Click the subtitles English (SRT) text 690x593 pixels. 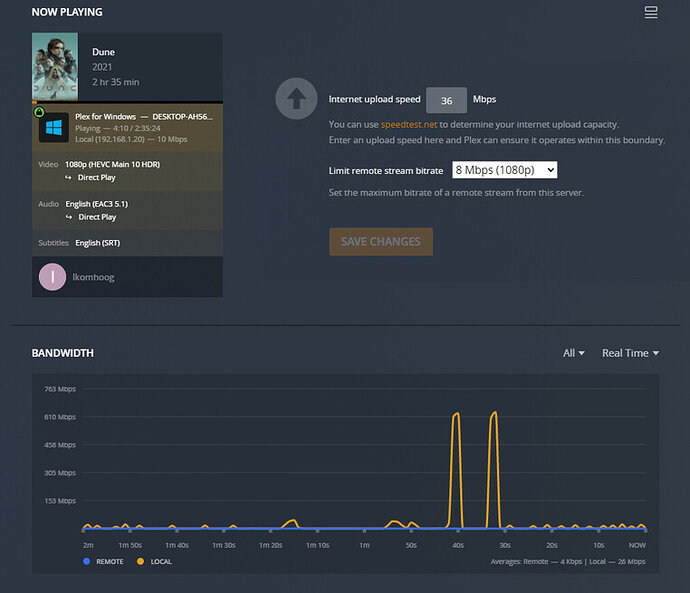coord(97,243)
